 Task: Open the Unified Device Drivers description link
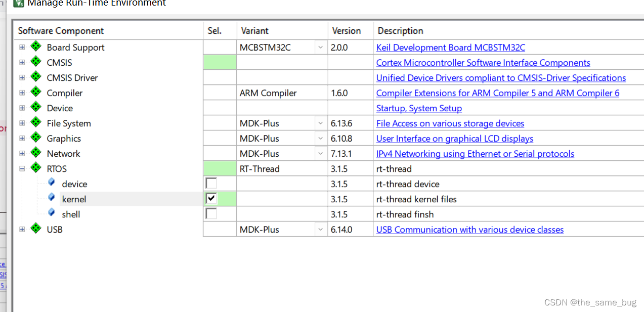click(501, 78)
